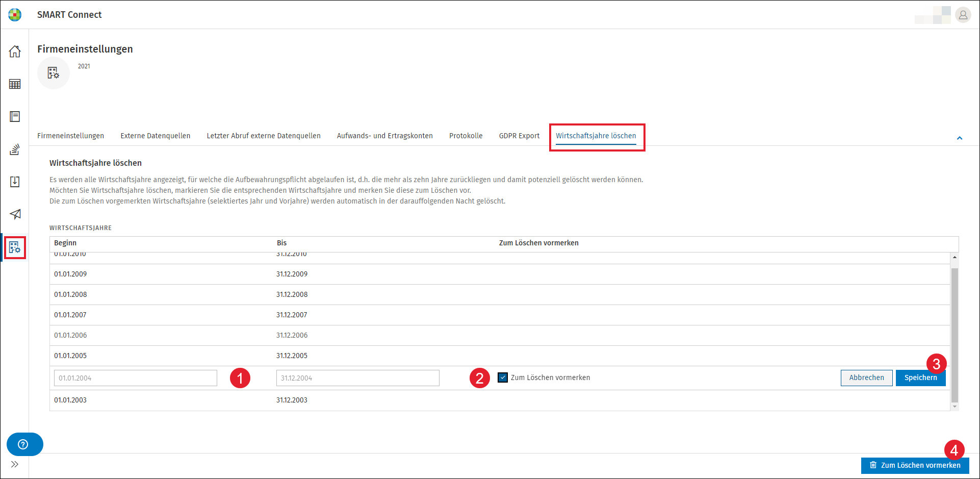Viewport: 980px width, 479px height.
Task: Click the Abbrechen button
Action: tap(867, 378)
